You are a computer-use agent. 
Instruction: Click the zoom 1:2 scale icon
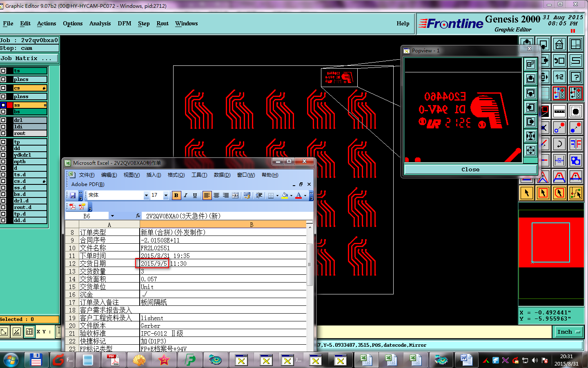pyautogui.click(x=559, y=77)
